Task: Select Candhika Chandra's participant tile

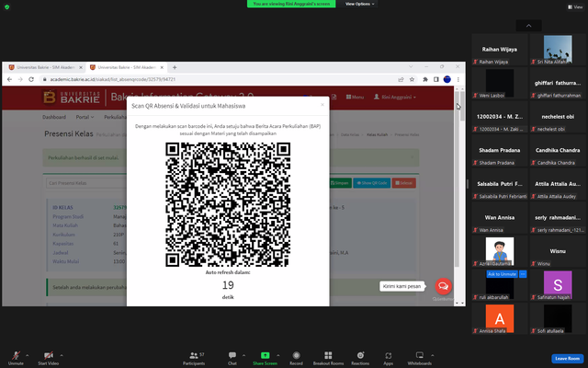Action: coord(558,151)
